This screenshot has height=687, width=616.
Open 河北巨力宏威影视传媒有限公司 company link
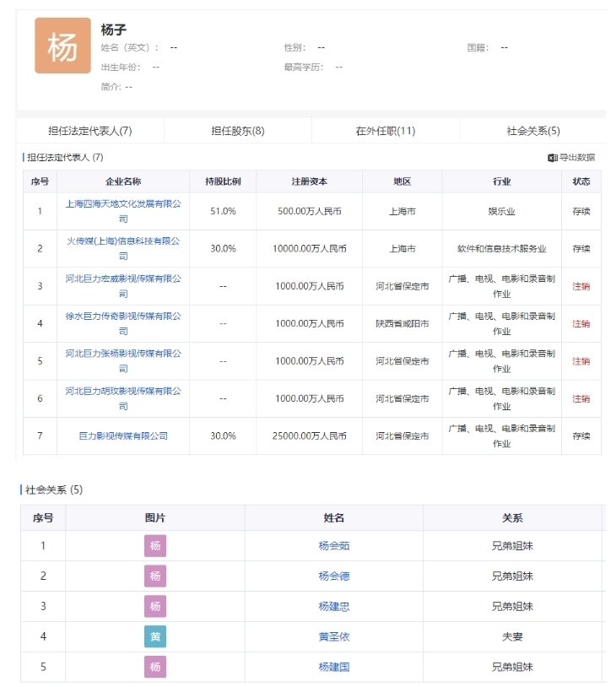(x=123, y=286)
